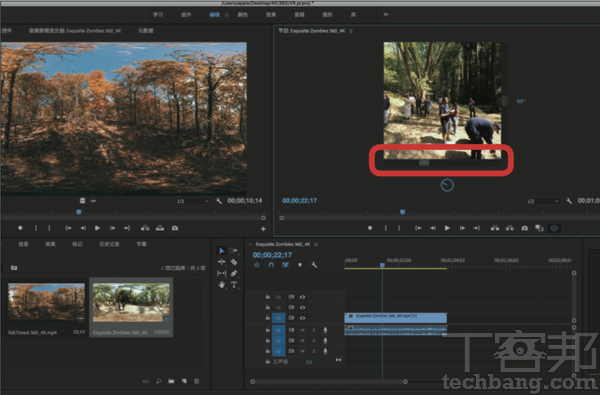Go to In point in Source monitor

[x=68, y=228]
